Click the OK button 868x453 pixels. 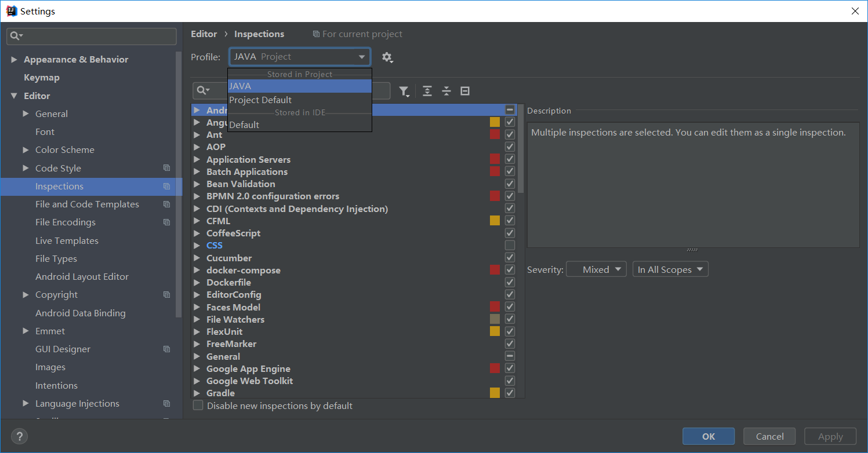click(709, 436)
